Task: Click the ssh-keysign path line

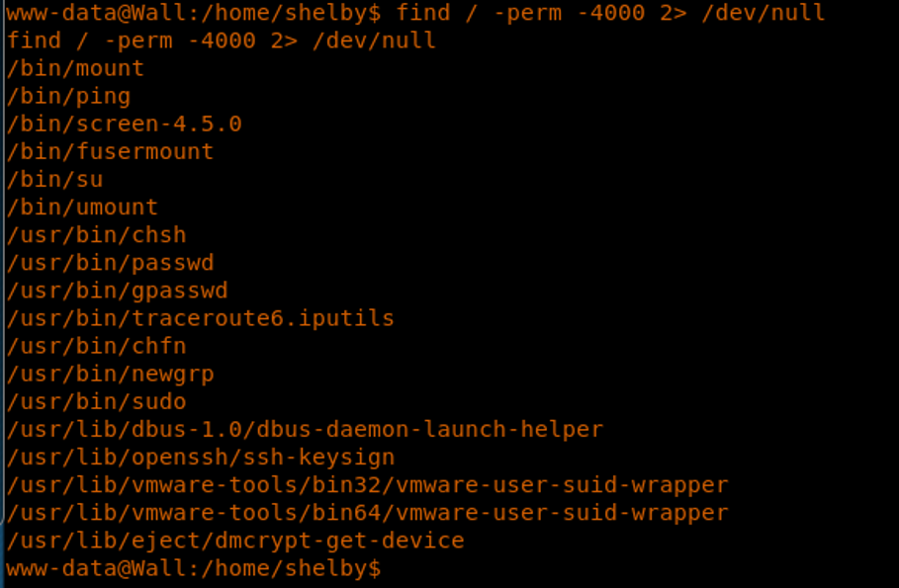Action: (200, 458)
